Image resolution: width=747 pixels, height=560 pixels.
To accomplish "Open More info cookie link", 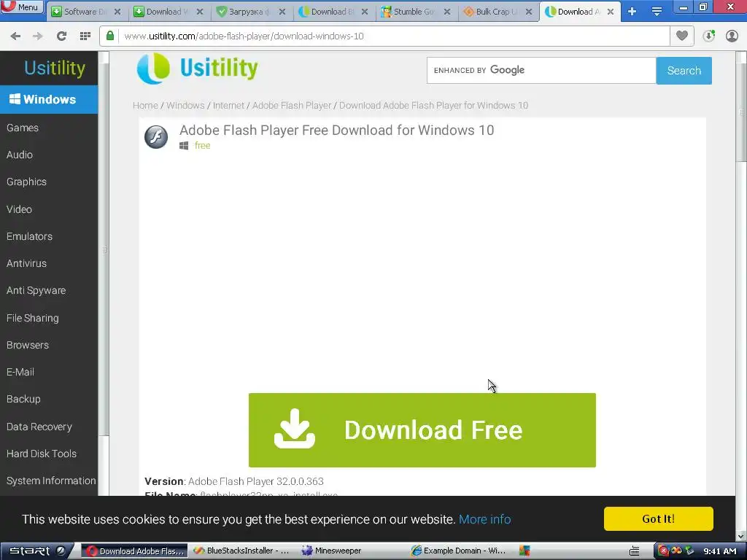I will coord(484,519).
